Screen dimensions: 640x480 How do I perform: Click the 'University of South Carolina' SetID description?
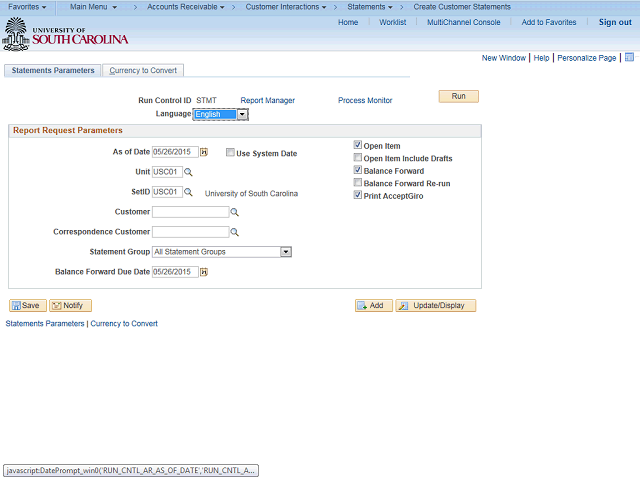251,193
